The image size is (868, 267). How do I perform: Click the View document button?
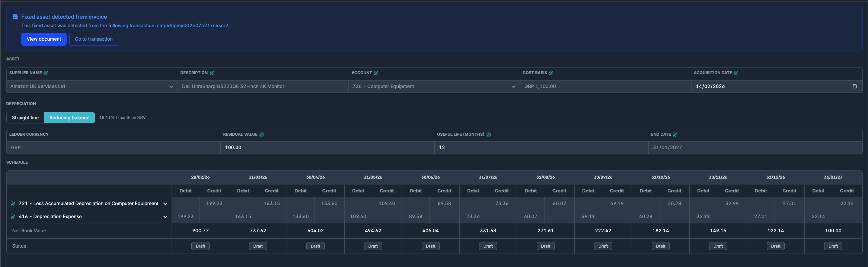[44, 39]
